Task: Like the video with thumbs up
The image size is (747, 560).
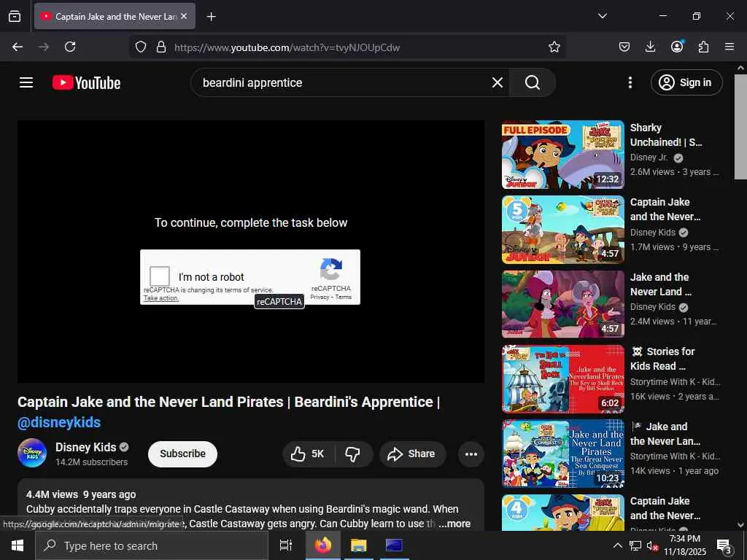Action: (x=309, y=454)
